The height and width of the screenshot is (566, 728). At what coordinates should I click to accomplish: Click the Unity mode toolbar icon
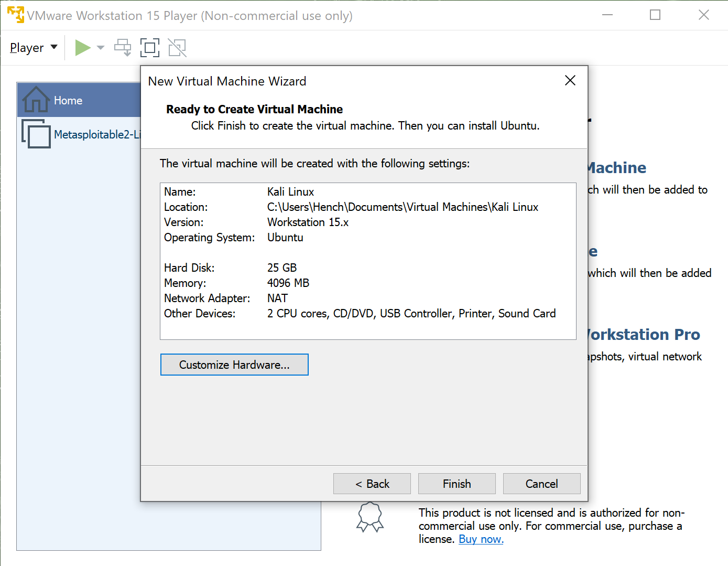pos(177,48)
